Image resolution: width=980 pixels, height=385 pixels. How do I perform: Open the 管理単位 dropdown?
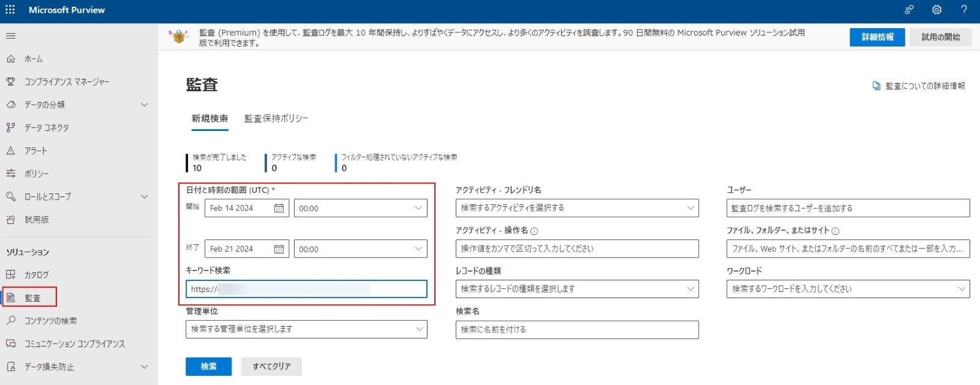coord(306,329)
